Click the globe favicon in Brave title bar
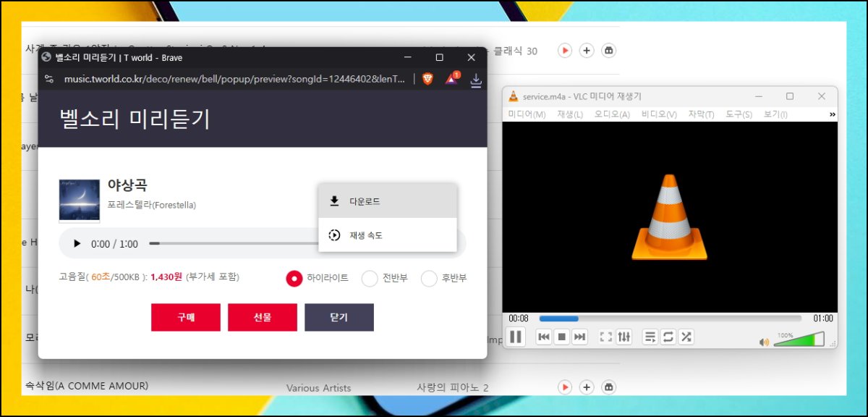The image size is (868, 417). (x=47, y=57)
